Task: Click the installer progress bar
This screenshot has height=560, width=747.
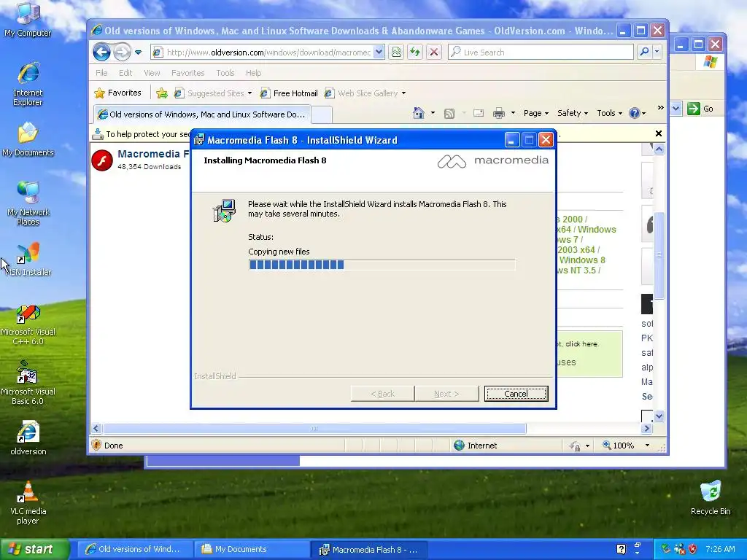Action: point(382,265)
